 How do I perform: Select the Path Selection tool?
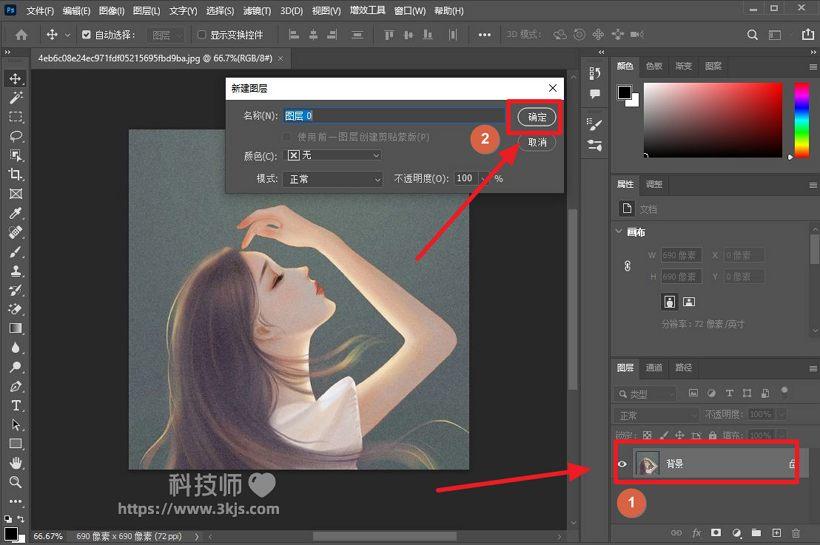click(x=16, y=424)
